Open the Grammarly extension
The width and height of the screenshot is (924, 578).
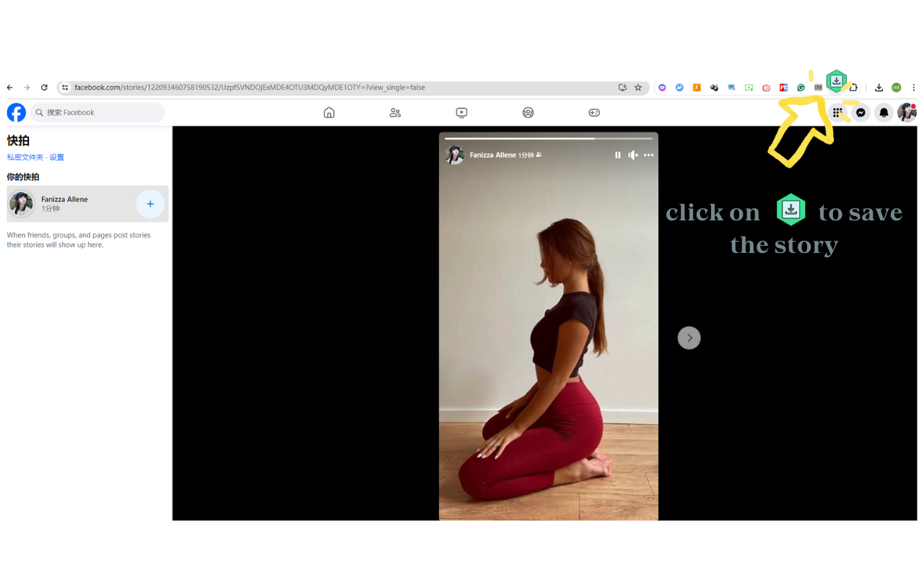[801, 87]
